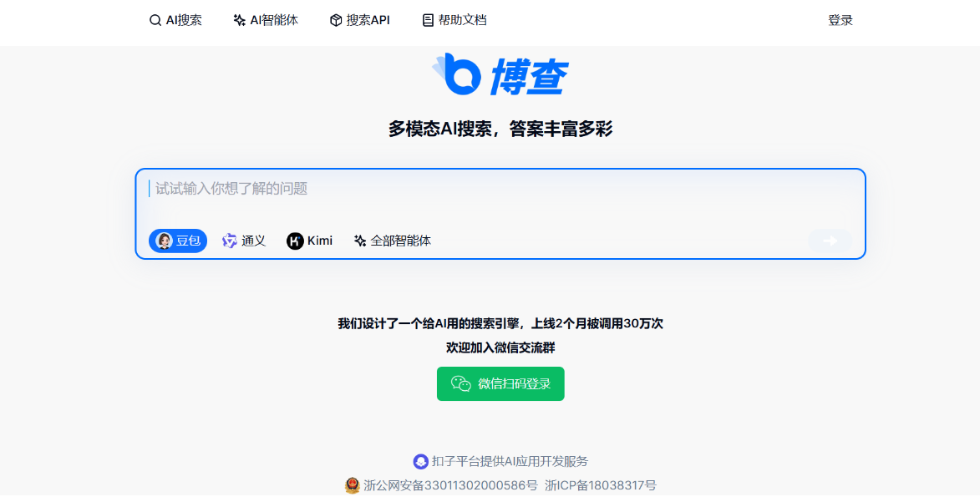Click the cube icon beside 搜索API
This screenshot has height=497, width=980.
coord(336,21)
